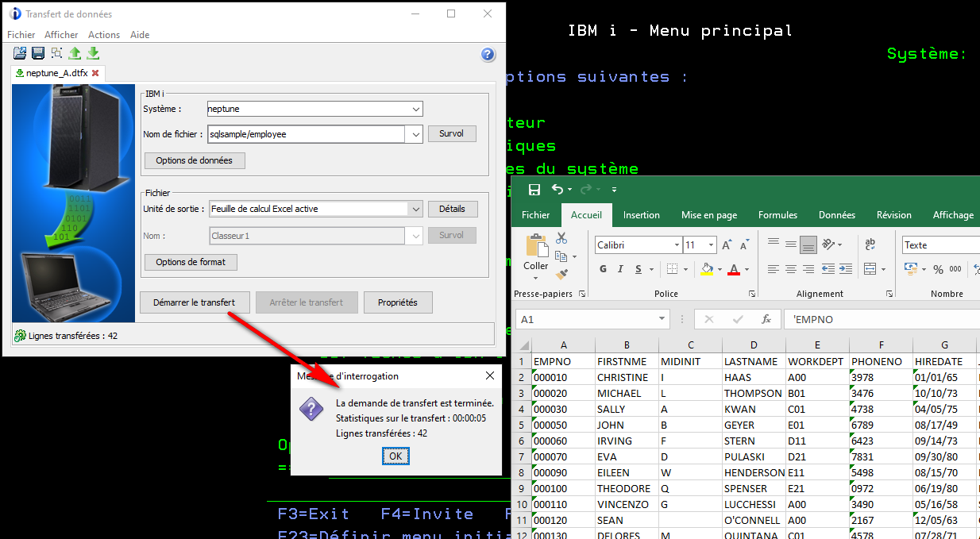Open the Excel Name Box dropdown
980x539 pixels.
point(662,319)
